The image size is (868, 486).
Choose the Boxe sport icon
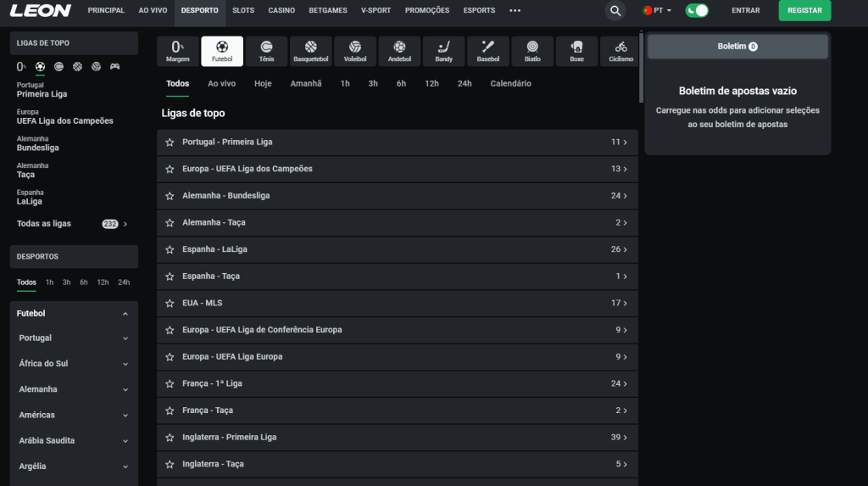(576, 51)
